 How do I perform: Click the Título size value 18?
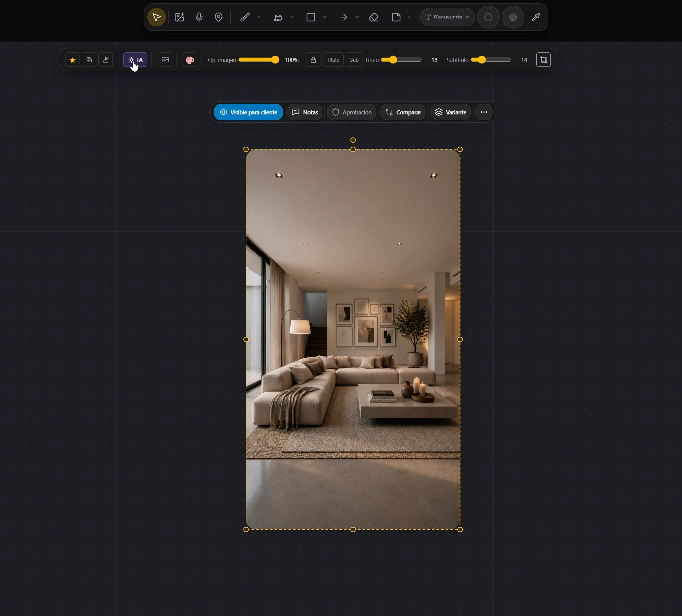[x=434, y=60]
